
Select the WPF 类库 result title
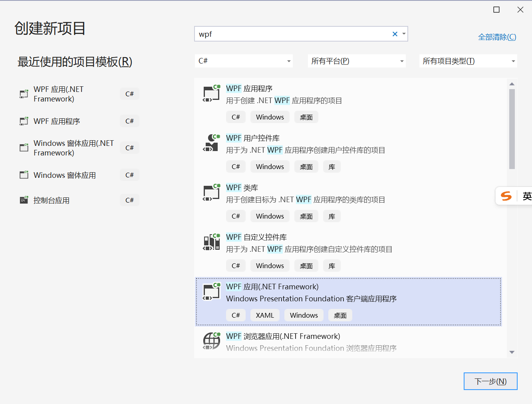tap(242, 187)
